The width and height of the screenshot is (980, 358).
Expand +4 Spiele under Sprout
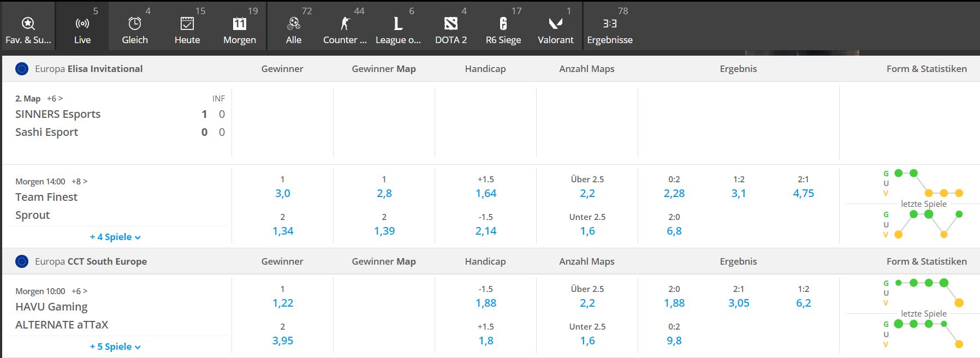coord(115,237)
